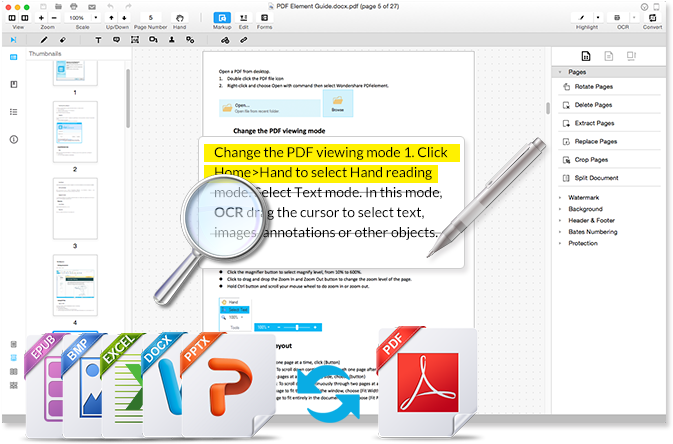The width and height of the screenshot is (673, 444).
Task: Click the Highlight pen button
Action: point(582,18)
